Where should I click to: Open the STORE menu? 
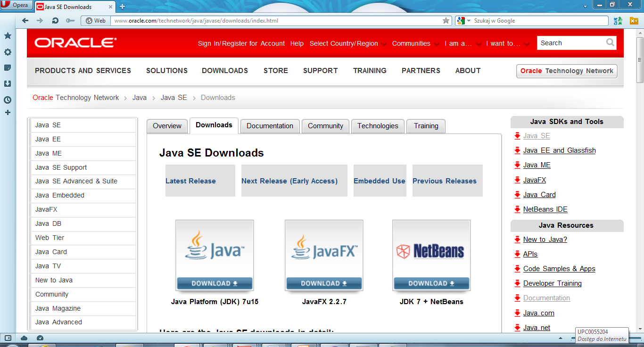[276, 71]
